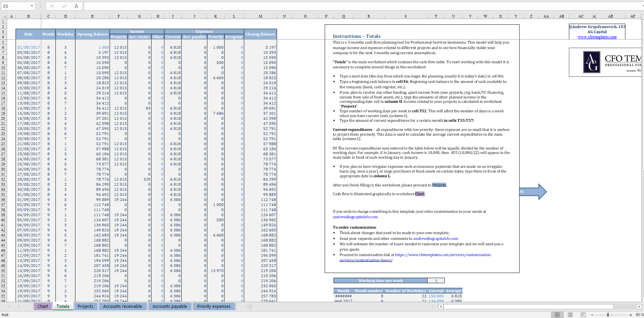The width and height of the screenshot is (644, 318).
Task: Click the horizontal scrollbar right arrow
Action: click(639, 306)
